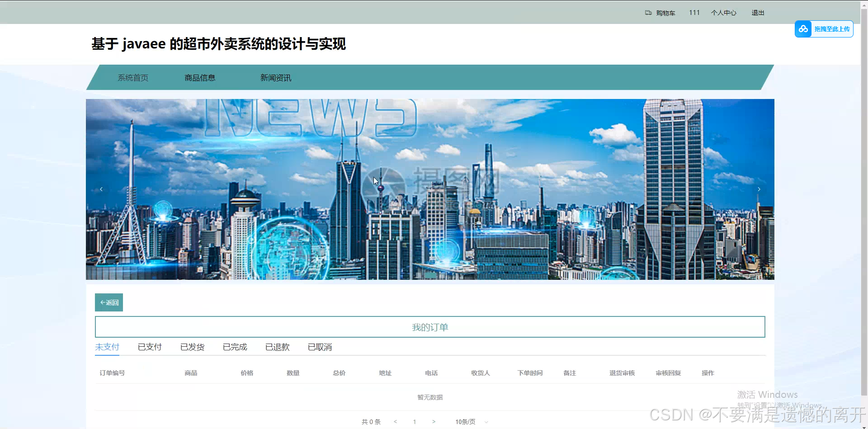Switch to the 已支付 tab
868x429 pixels.
[150, 347]
